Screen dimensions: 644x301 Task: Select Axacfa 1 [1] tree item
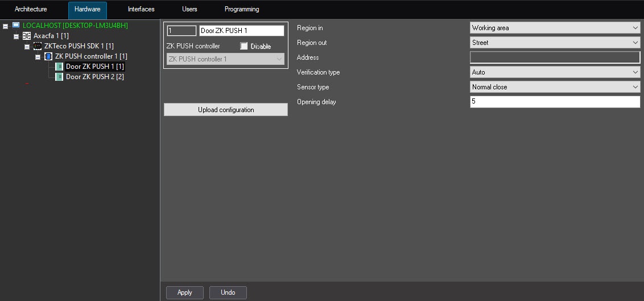tap(51, 36)
